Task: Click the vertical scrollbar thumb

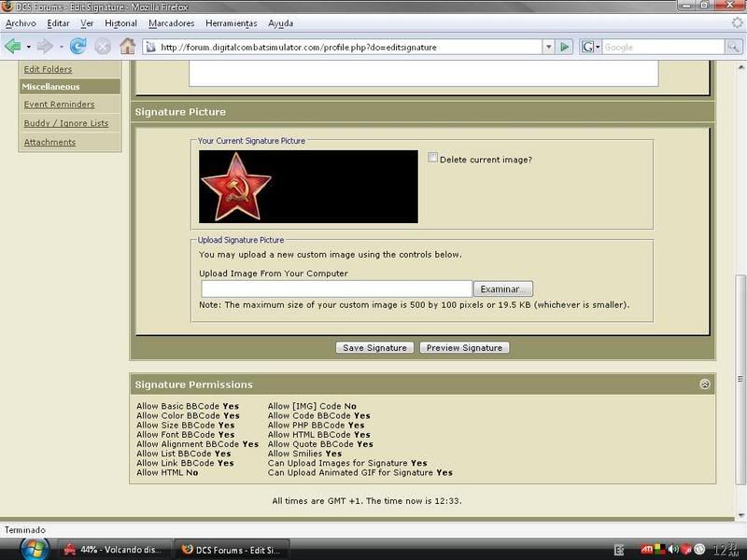Action: (x=740, y=379)
